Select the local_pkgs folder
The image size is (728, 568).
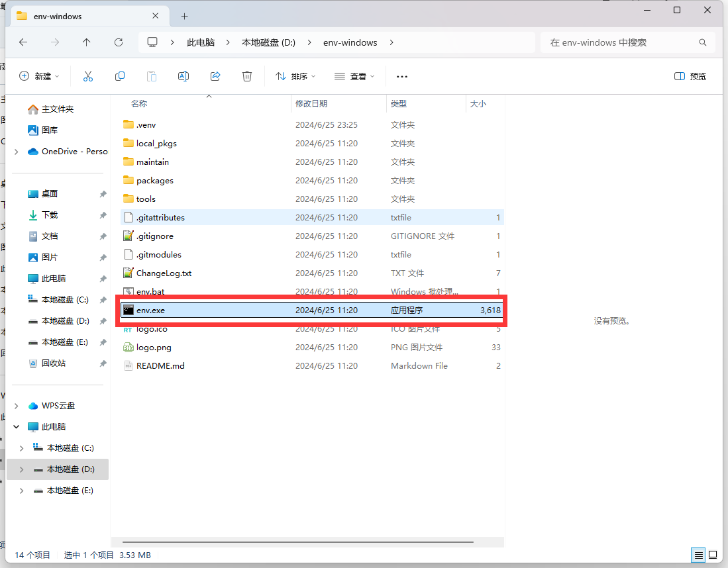(312, 144)
